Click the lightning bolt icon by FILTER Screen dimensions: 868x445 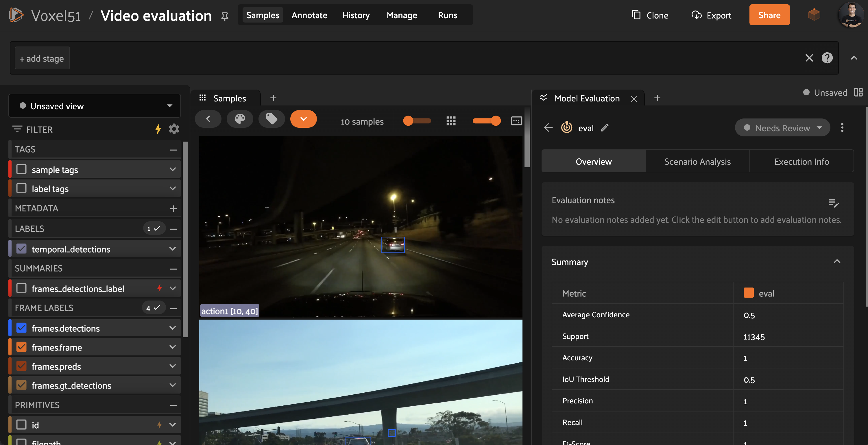(x=158, y=129)
